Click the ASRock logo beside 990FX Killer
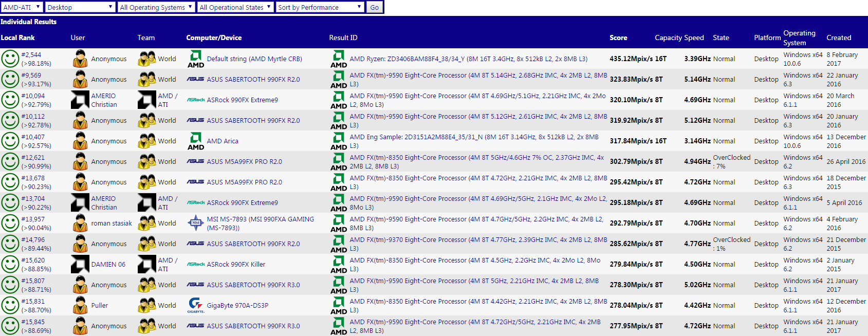Image resolution: width=868 pixels, height=336 pixels. point(196,264)
